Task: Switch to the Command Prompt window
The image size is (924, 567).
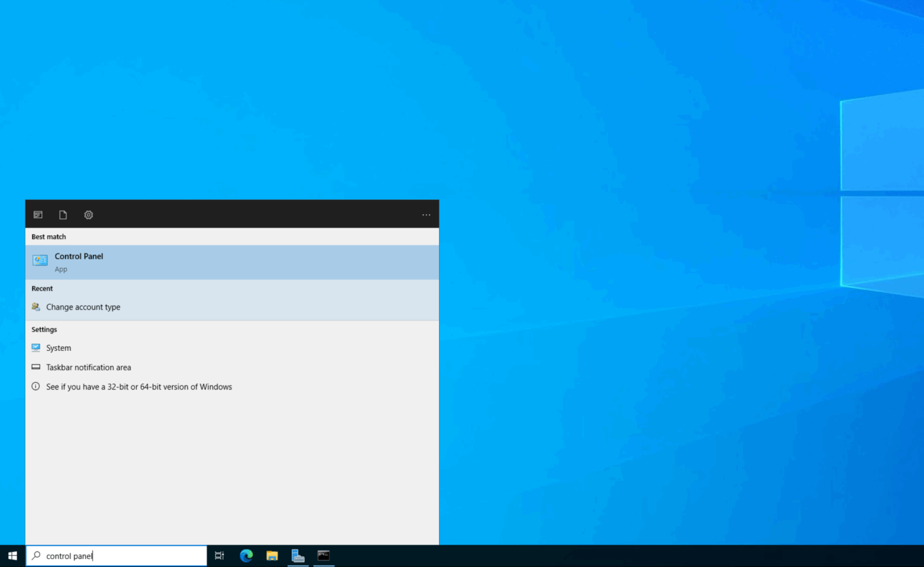Action: point(324,556)
